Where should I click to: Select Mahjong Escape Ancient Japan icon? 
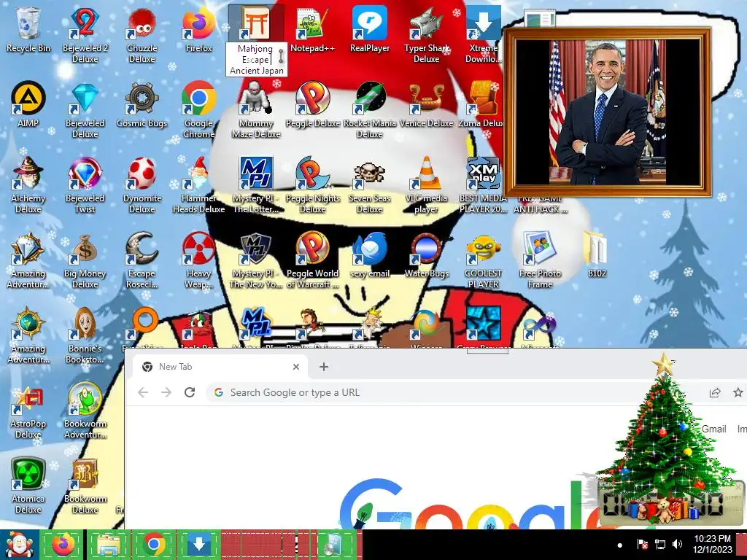click(x=256, y=41)
